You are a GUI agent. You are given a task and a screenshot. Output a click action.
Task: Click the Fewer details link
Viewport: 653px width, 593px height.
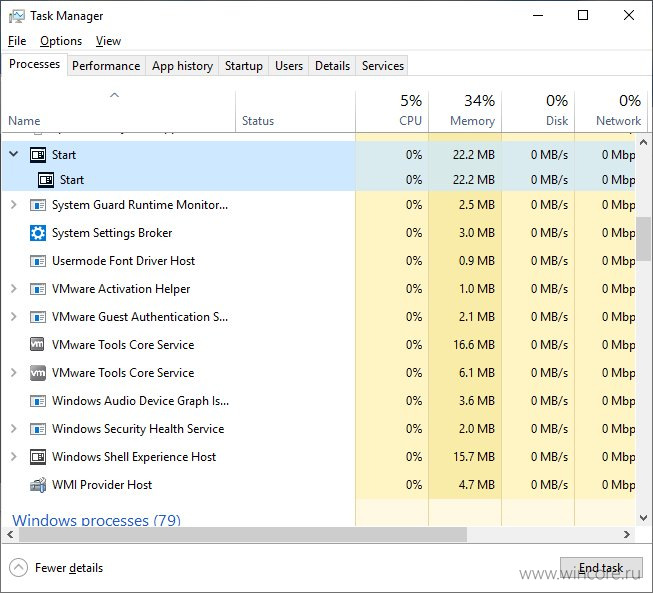click(69, 568)
